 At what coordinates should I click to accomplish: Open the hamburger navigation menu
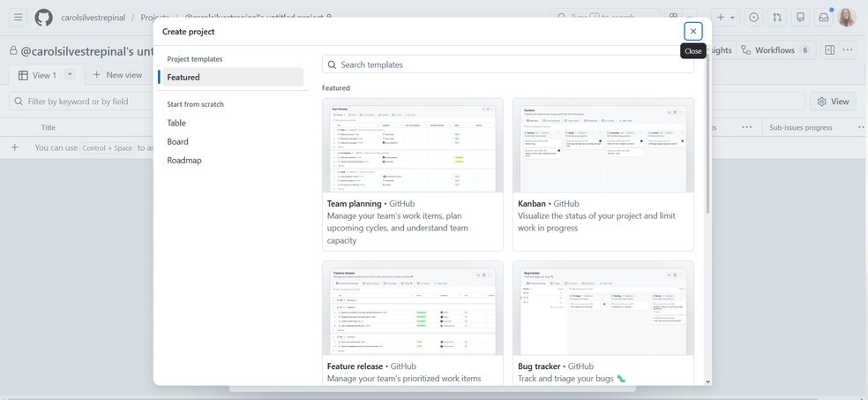(x=18, y=17)
